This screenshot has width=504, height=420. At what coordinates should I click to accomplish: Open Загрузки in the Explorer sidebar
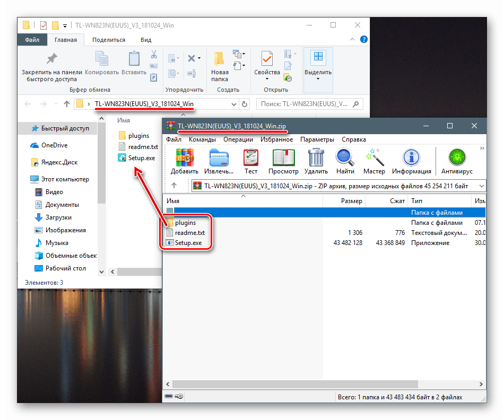(54, 217)
